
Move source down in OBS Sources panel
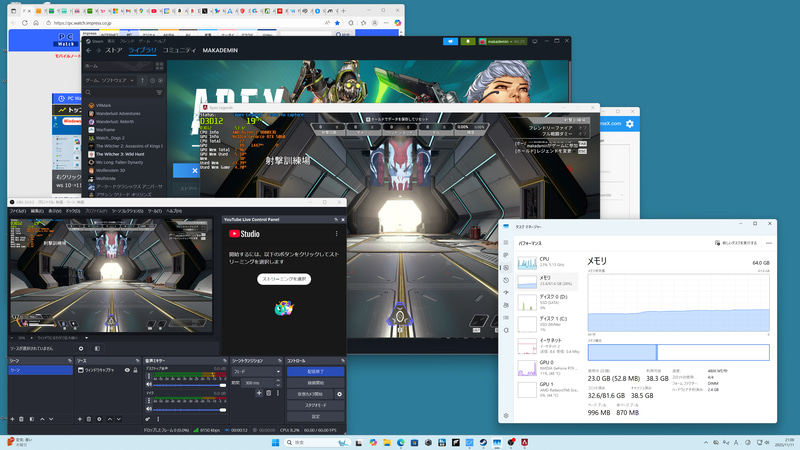tap(119, 419)
